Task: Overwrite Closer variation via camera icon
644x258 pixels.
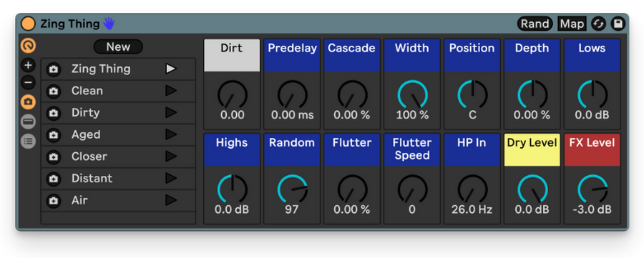Action: 54,157
